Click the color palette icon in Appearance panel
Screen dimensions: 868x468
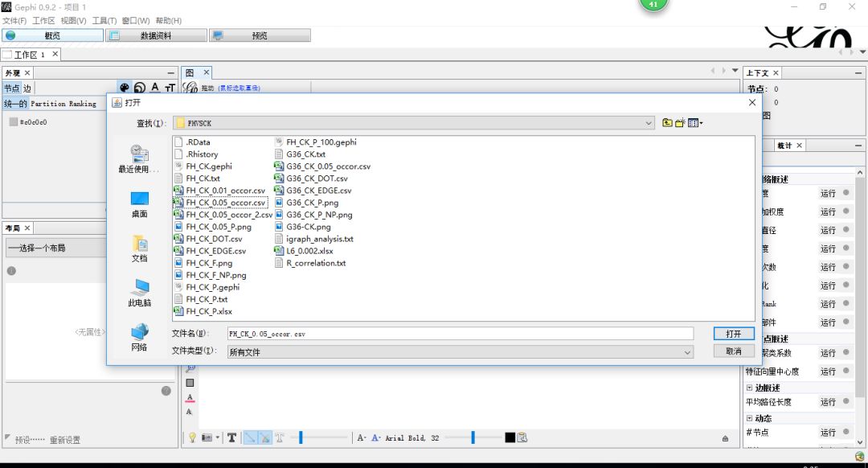[125, 88]
